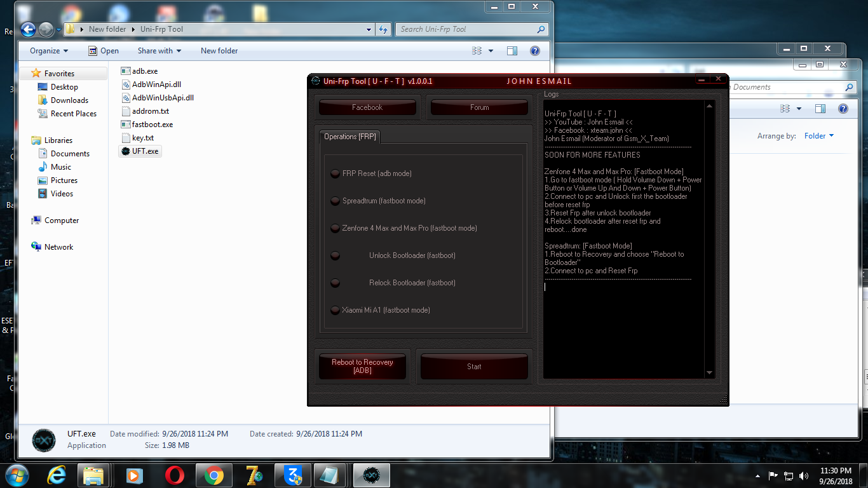Open the Forum button in Uni-Frp Tool
This screenshot has width=868, height=488.
(479, 107)
